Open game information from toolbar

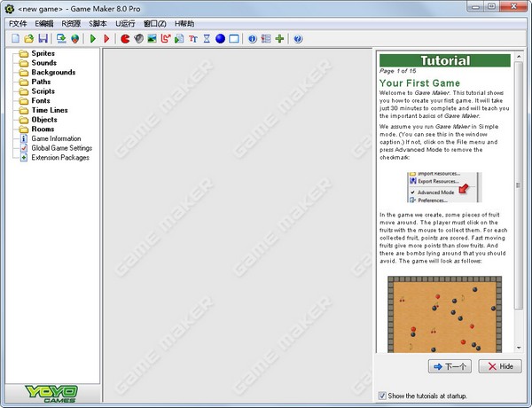(x=252, y=39)
